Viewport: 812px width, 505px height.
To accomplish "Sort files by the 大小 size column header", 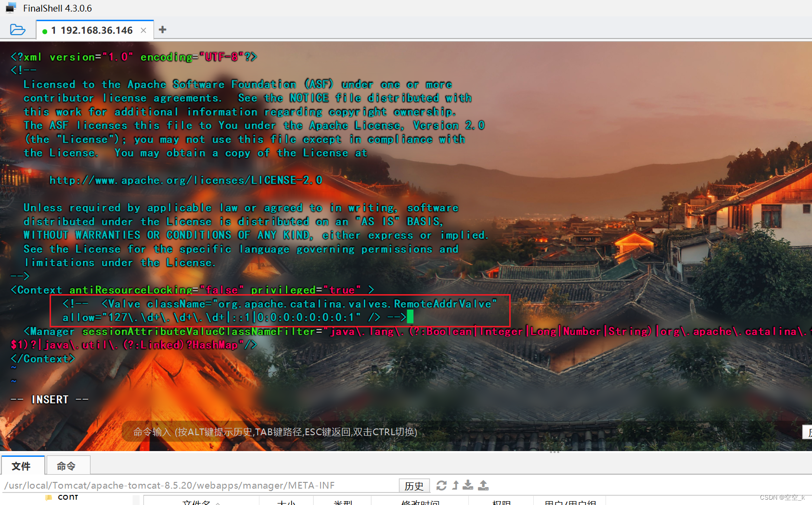I will (286, 502).
